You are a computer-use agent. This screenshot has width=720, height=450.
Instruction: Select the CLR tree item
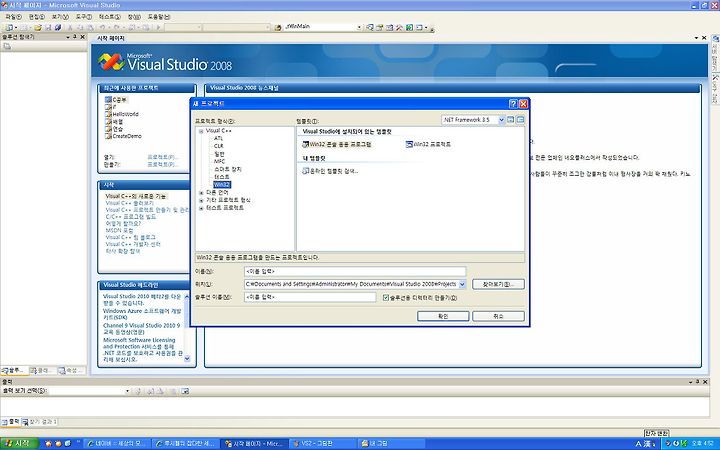click(x=219, y=146)
